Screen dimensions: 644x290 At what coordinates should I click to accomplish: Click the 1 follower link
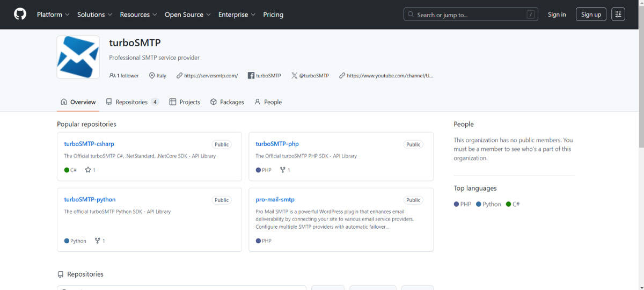(124, 76)
